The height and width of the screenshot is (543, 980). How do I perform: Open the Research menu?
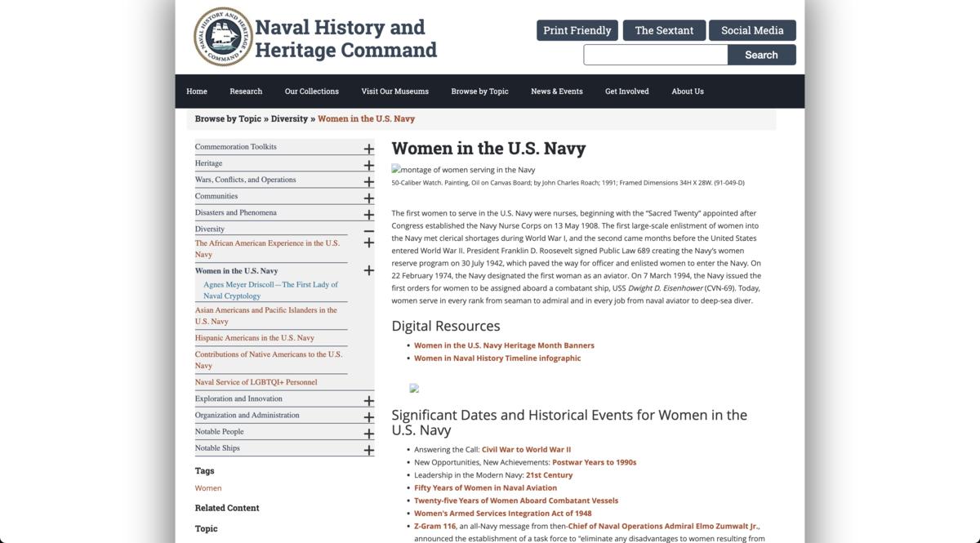[245, 91]
